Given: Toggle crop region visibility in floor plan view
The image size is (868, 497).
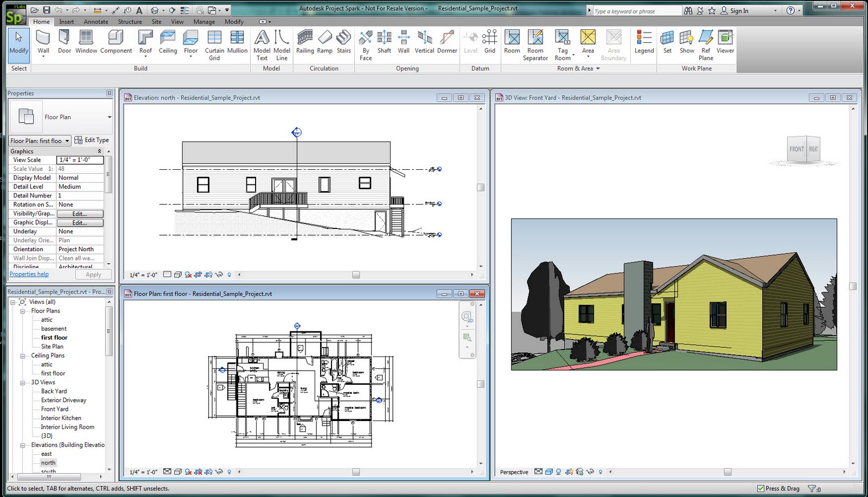Looking at the screenshot, I should point(208,471).
